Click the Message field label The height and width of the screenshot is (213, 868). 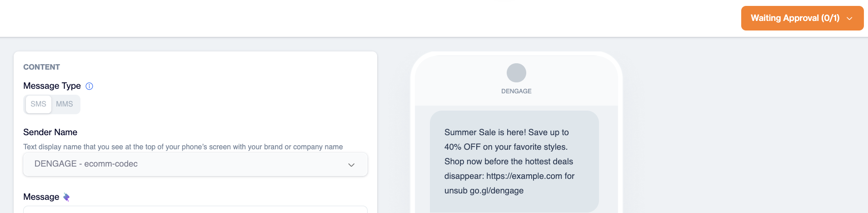(41, 197)
